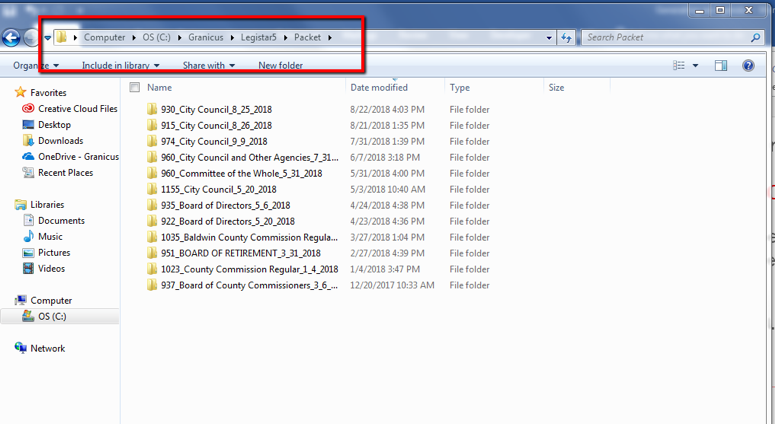Open the recent pages dropdown arrow

point(47,38)
